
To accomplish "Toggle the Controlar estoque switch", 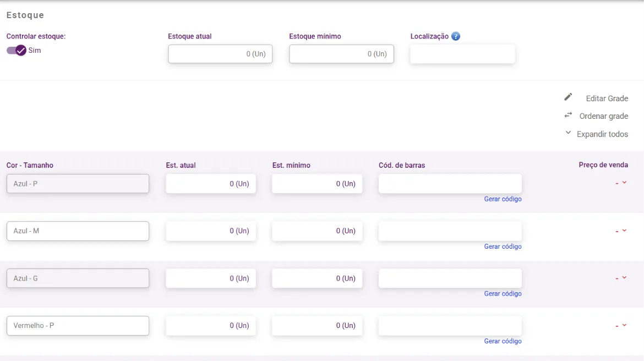I will 17,51.
